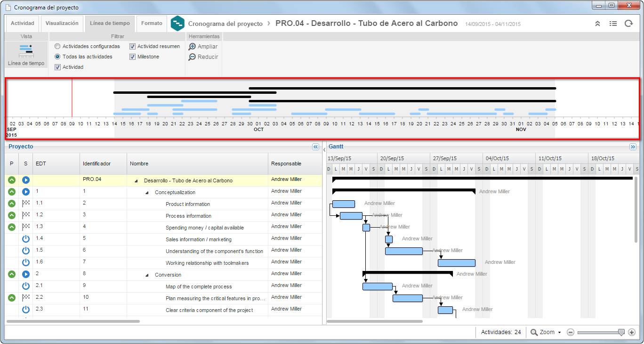
Task: Open the Zoom dropdown in status bar
Action: [x=546, y=332]
